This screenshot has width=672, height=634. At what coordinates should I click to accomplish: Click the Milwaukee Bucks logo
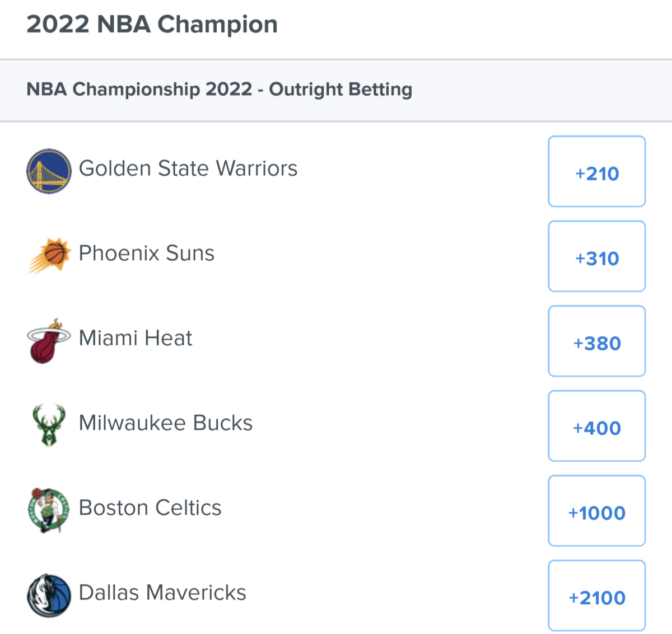click(x=49, y=425)
